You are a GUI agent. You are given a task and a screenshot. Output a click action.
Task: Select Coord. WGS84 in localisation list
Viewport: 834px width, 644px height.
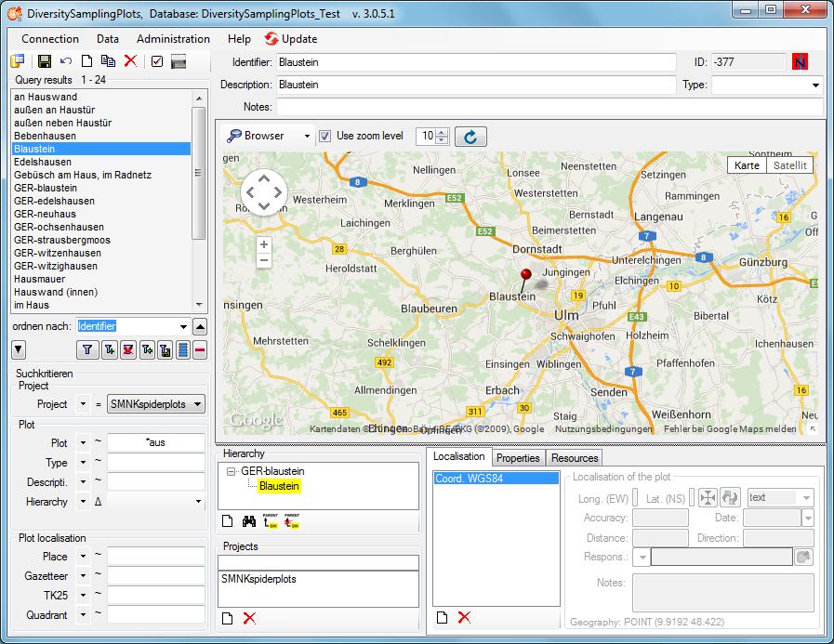(496, 478)
